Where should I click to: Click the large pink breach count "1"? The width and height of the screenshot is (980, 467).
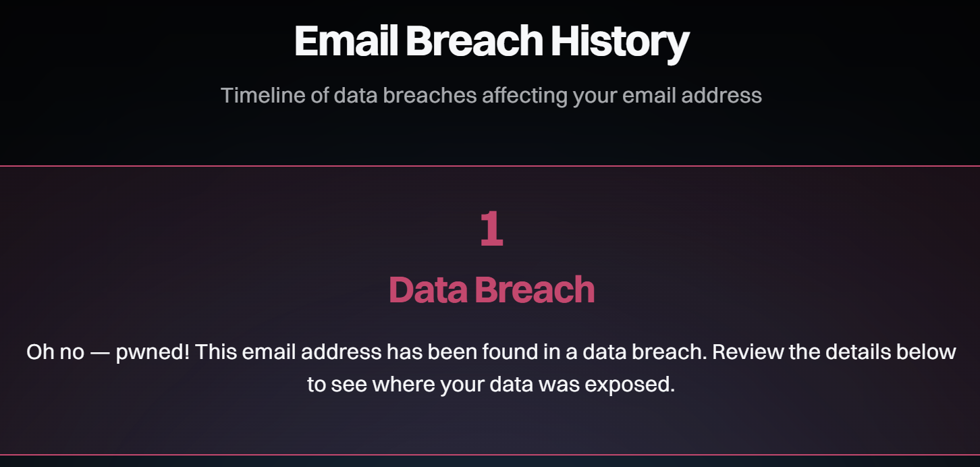[x=491, y=229]
